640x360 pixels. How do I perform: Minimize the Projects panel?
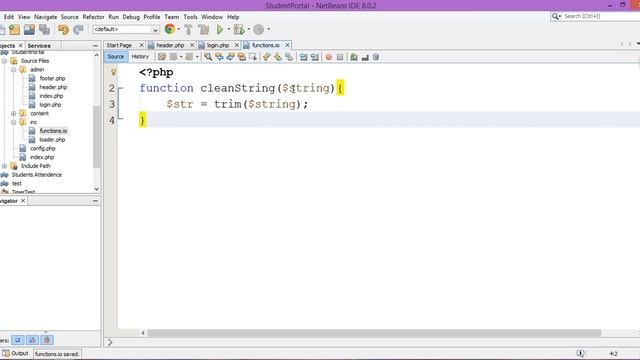point(95,46)
